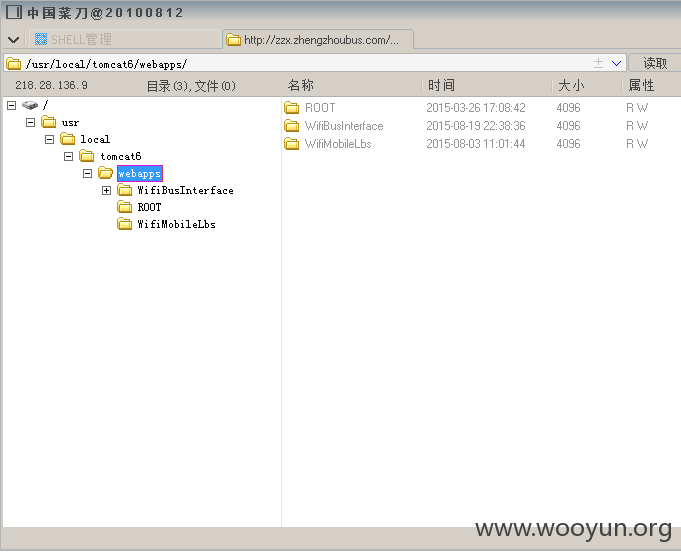Click timestamp 2015-03-26 17:08:42

click(476, 108)
